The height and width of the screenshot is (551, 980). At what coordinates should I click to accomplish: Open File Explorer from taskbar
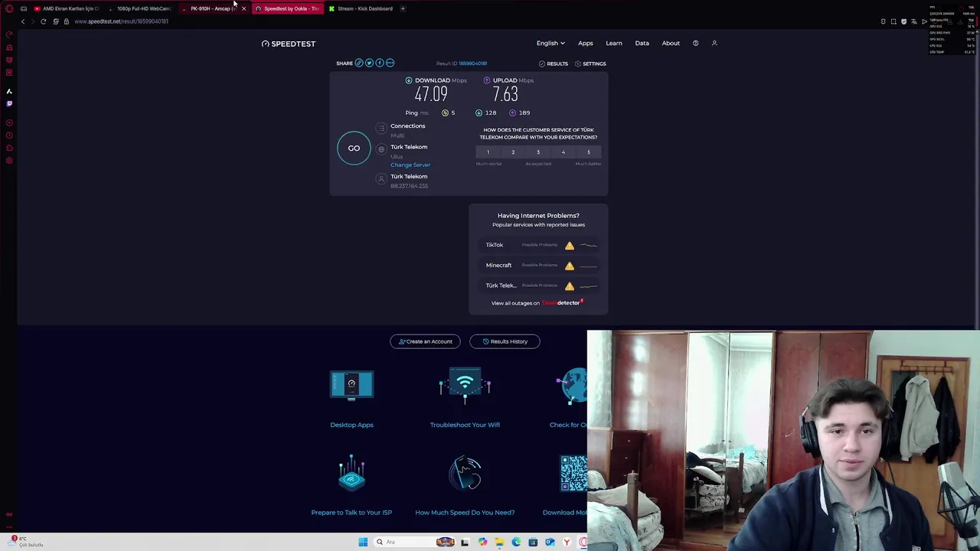pos(499,542)
